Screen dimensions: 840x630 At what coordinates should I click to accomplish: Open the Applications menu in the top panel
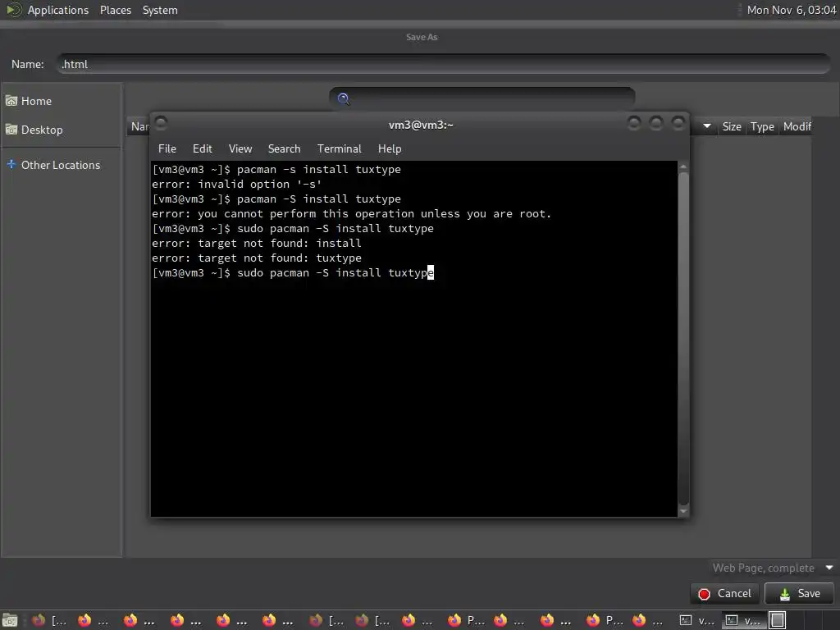click(x=58, y=10)
